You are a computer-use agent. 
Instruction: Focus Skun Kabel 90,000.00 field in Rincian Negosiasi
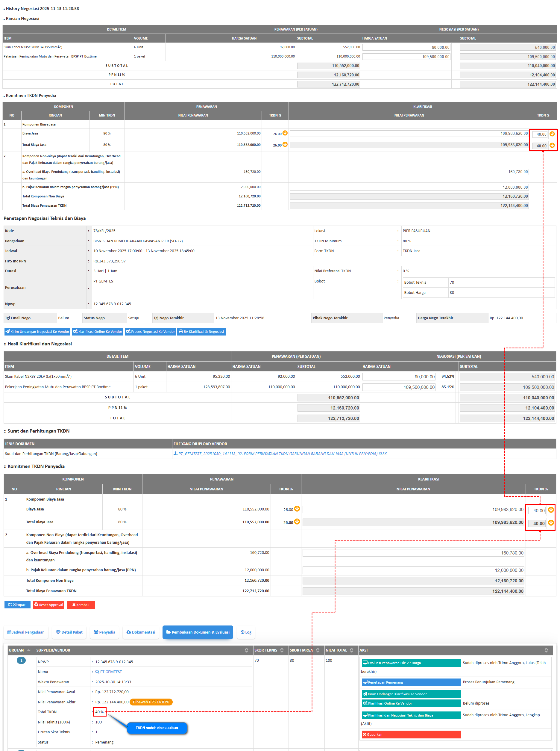pos(406,47)
